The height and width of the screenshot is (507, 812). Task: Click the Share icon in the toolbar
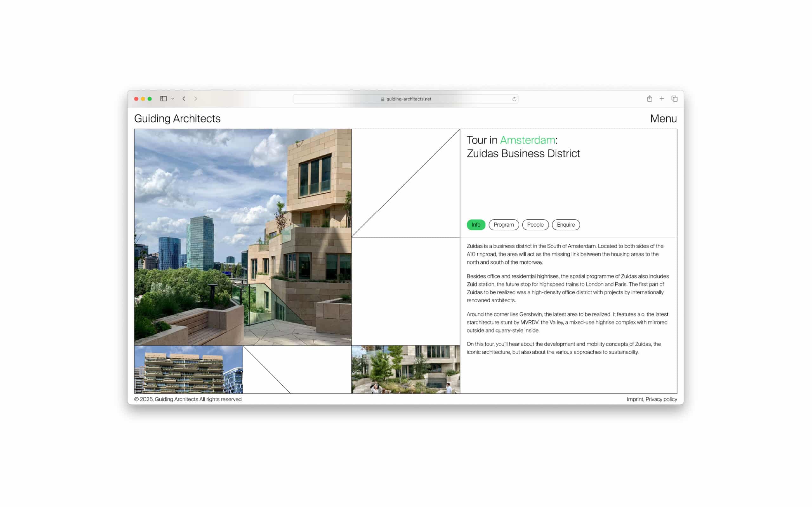pyautogui.click(x=650, y=99)
